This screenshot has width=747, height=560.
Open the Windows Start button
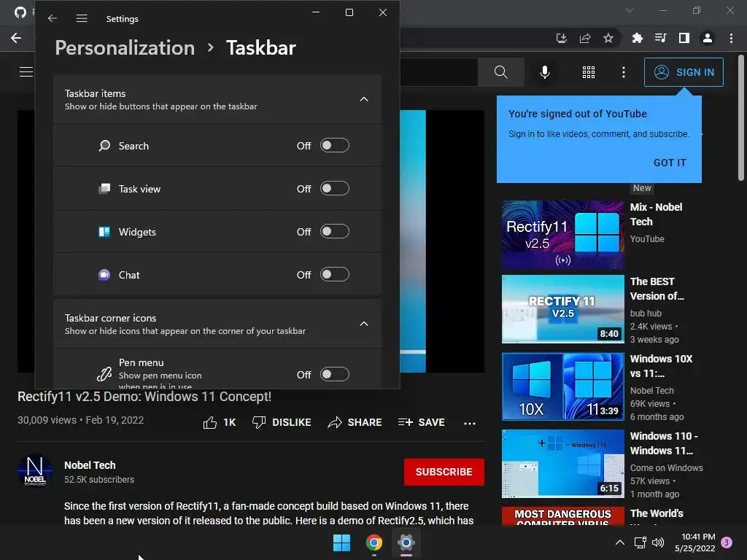[x=341, y=542]
